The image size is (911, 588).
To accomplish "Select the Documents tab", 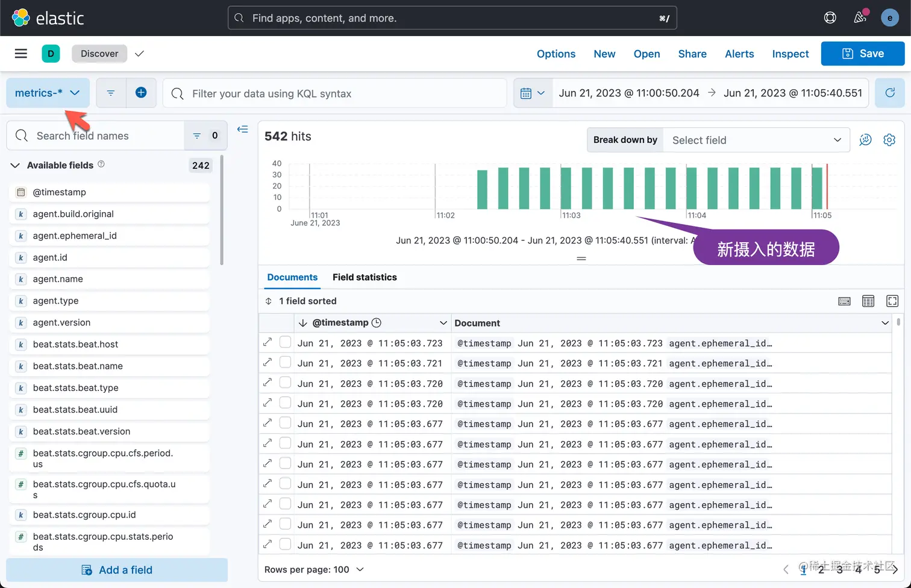I will pyautogui.click(x=292, y=277).
